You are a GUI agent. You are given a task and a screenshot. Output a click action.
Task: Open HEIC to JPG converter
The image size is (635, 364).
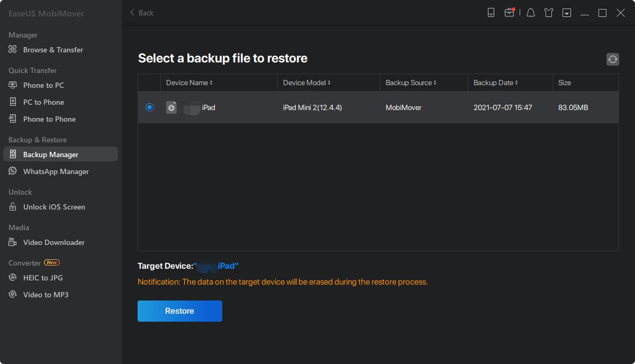coord(43,278)
